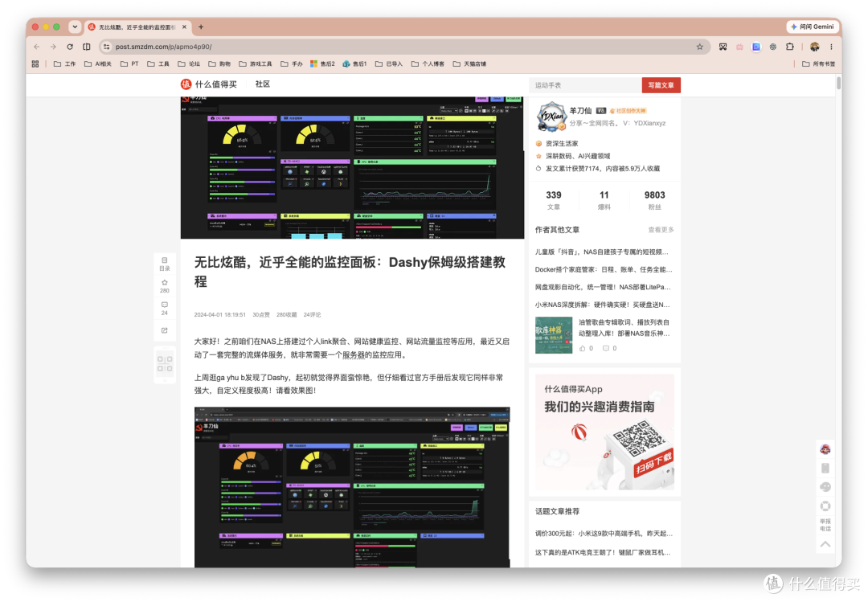Open author name 羊刀仙

point(581,111)
